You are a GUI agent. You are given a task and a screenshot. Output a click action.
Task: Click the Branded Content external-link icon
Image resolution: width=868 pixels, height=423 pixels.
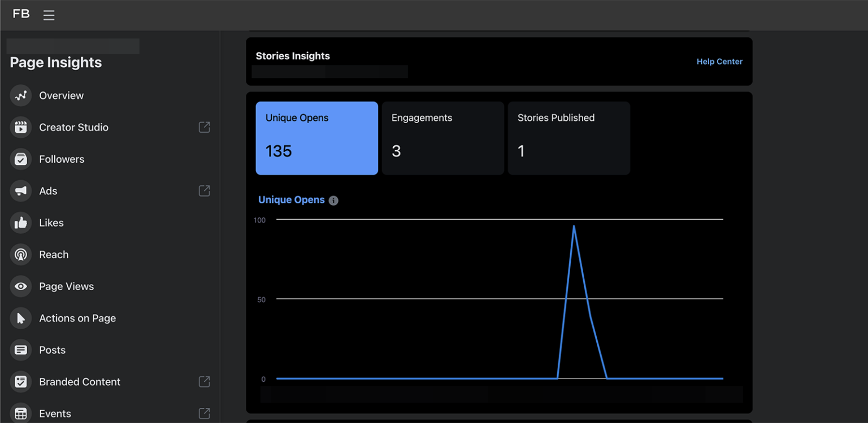click(x=203, y=382)
